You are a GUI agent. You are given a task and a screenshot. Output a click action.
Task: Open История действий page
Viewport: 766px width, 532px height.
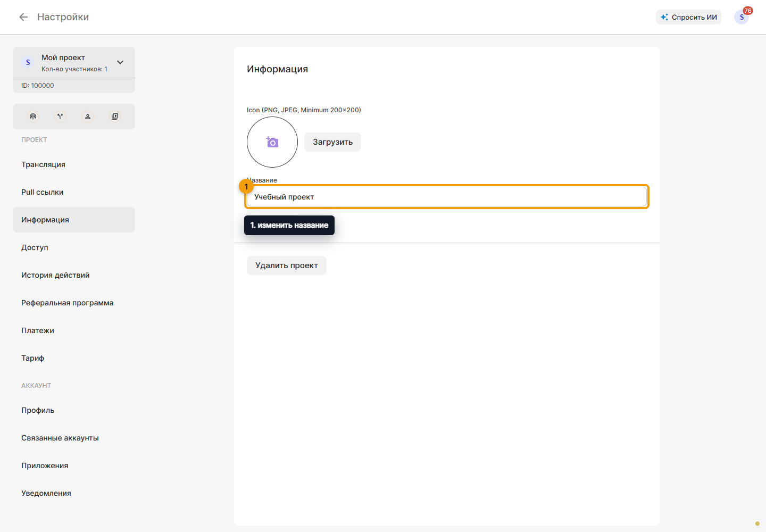[x=74, y=275]
